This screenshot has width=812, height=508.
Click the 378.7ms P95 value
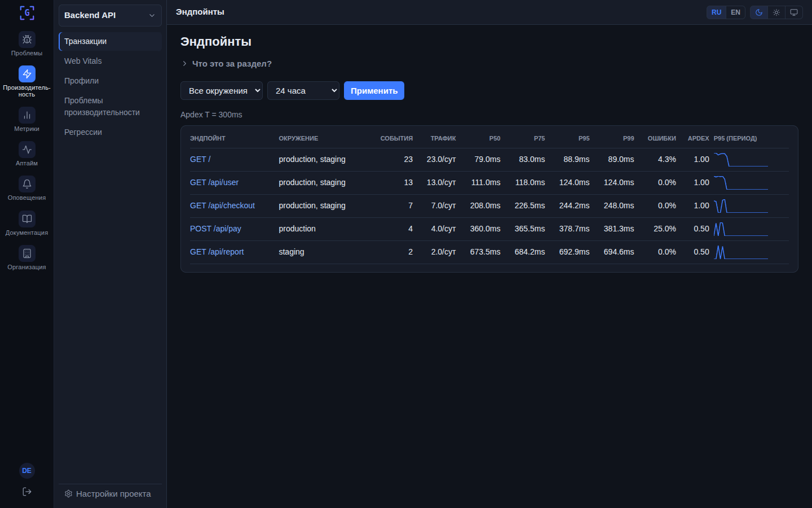click(574, 229)
